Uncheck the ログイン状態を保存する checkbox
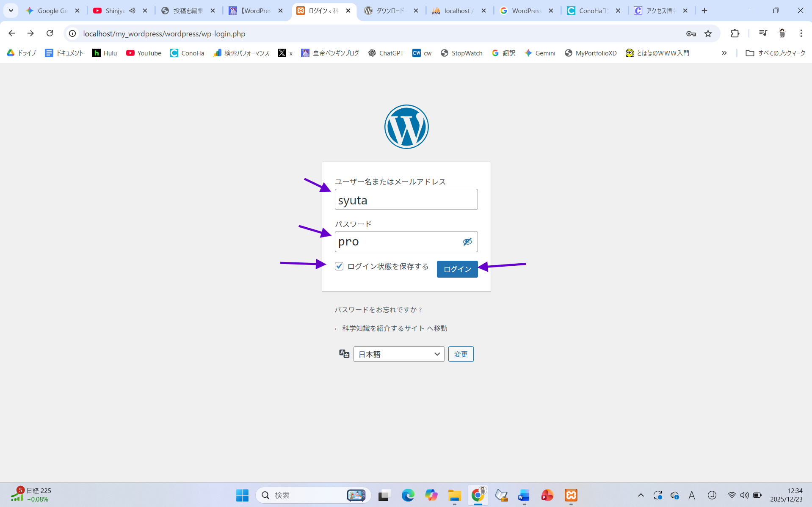 point(339,266)
